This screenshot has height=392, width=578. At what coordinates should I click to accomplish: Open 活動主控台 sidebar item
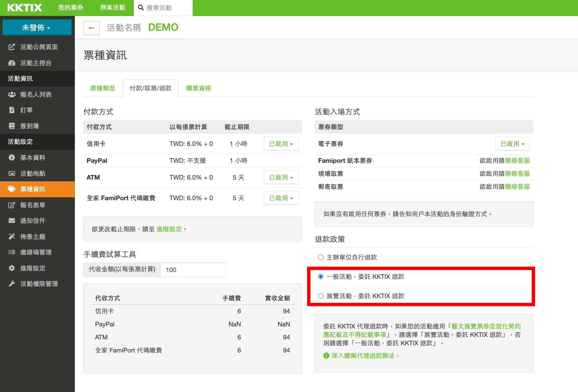coord(37,63)
